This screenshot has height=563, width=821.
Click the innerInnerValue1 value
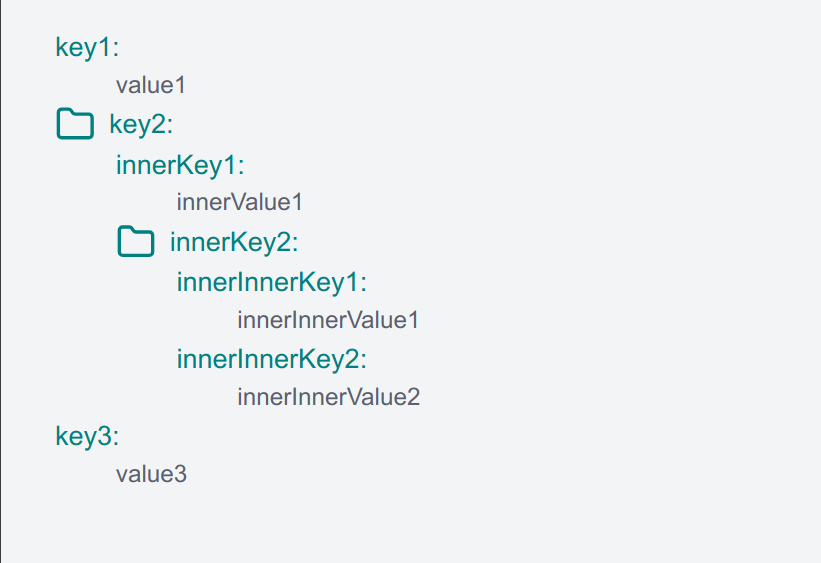pos(328,321)
